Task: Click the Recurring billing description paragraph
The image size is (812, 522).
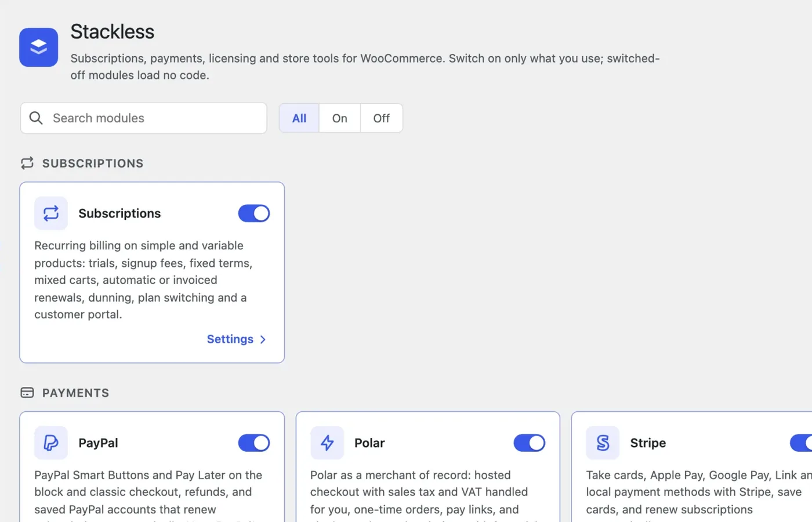Action: (144, 280)
